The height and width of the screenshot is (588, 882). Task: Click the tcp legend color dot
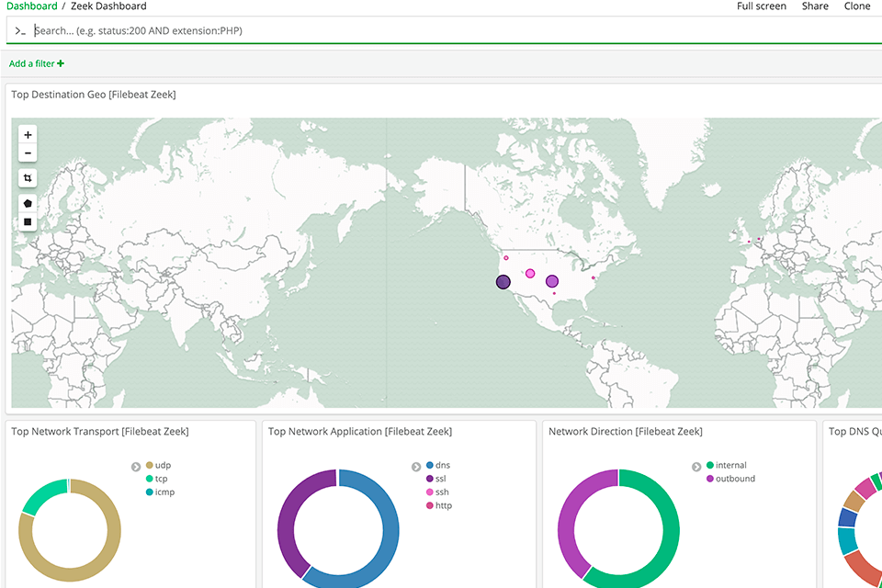pos(149,479)
